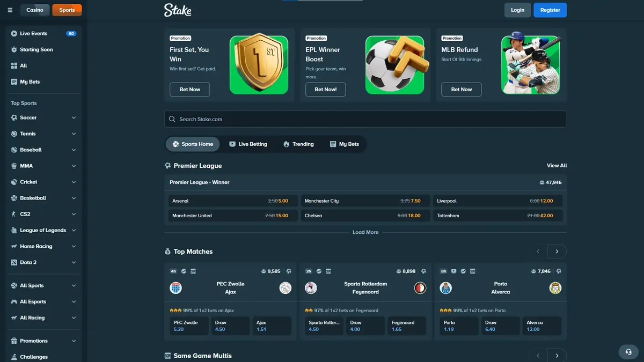
Task: Click the live stream icon on Porto card
Action: click(x=454, y=271)
